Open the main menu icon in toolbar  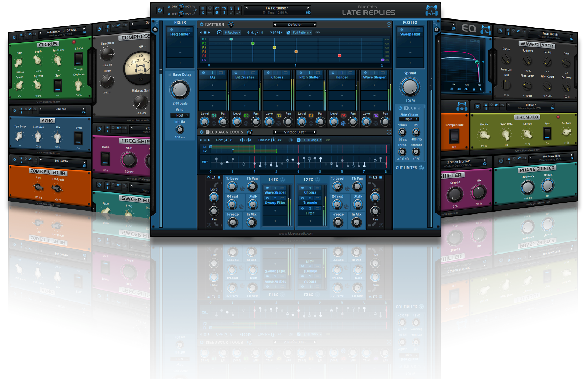click(202, 8)
